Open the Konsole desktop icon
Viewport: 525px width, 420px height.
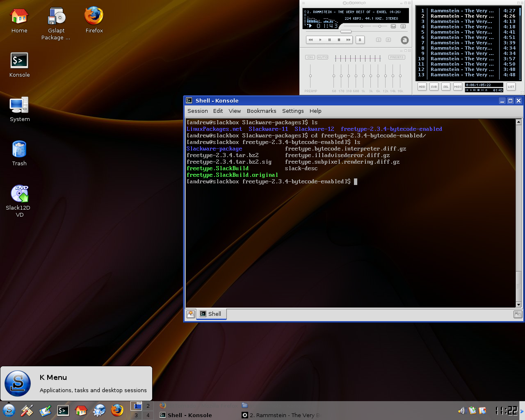19,65
